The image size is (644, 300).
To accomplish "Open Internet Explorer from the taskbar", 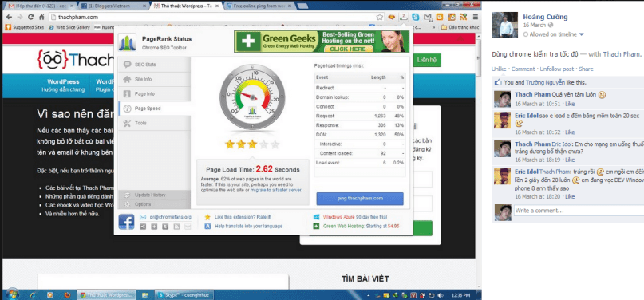I will [33, 294].
